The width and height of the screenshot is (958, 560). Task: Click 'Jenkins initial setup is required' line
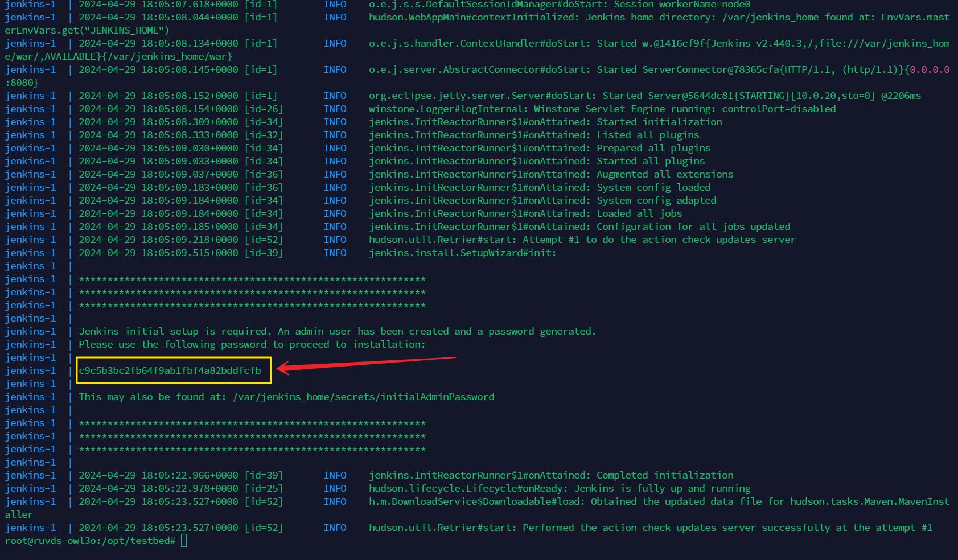[x=337, y=331]
